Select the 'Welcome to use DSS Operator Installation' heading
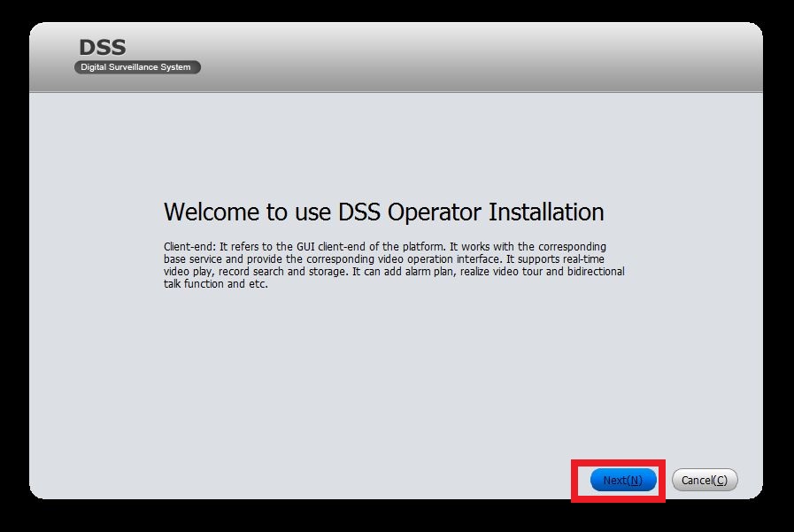The height and width of the screenshot is (532, 794). 384,212
